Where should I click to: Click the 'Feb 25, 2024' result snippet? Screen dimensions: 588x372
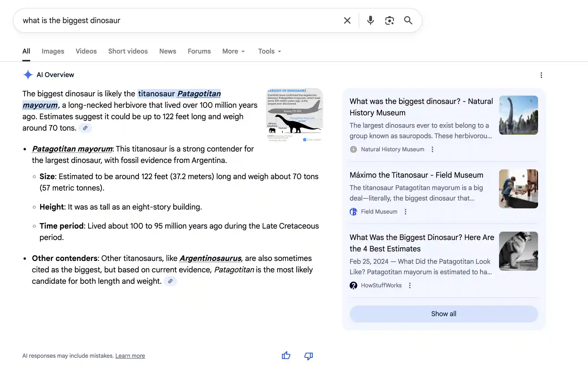(x=421, y=267)
